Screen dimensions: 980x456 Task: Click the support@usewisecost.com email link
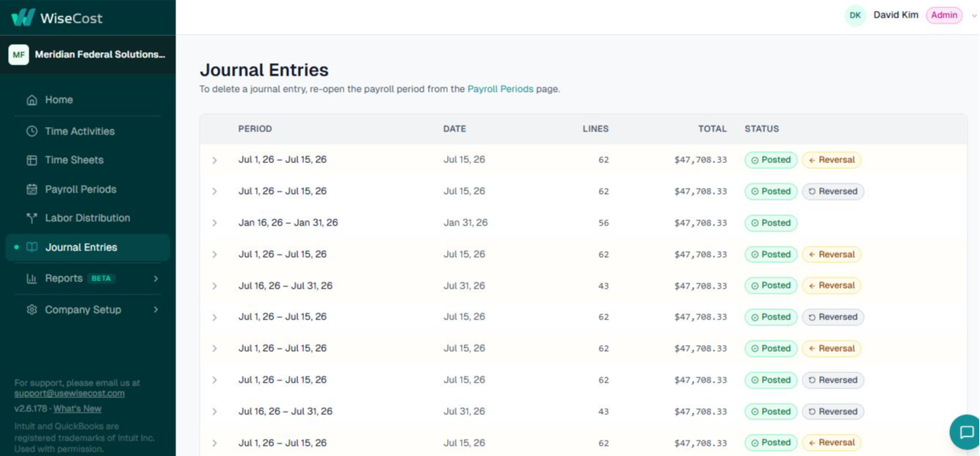[x=69, y=394]
